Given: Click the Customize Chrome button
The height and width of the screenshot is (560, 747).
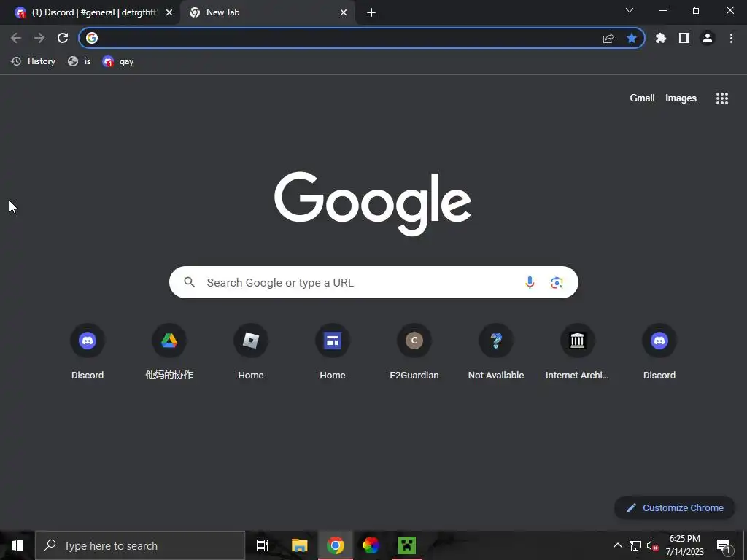Looking at the screenshot, I should pos(675,507).
